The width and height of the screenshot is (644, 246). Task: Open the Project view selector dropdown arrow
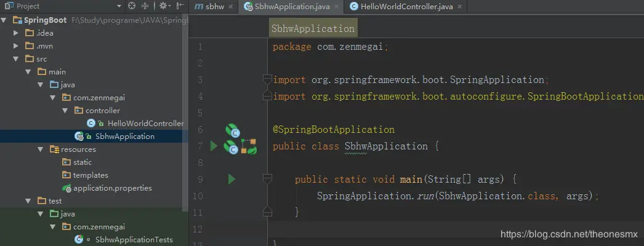(x=119, y=6)
